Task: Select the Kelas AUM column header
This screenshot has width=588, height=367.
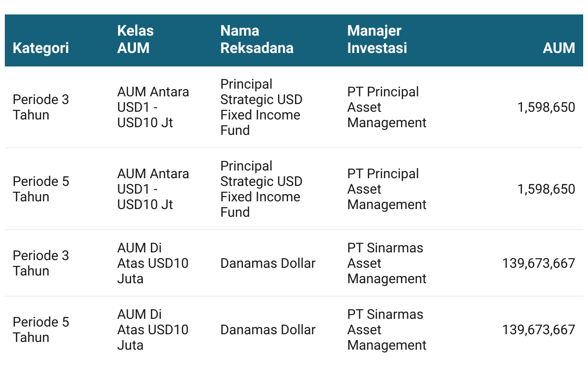Action: click(135, 39)
